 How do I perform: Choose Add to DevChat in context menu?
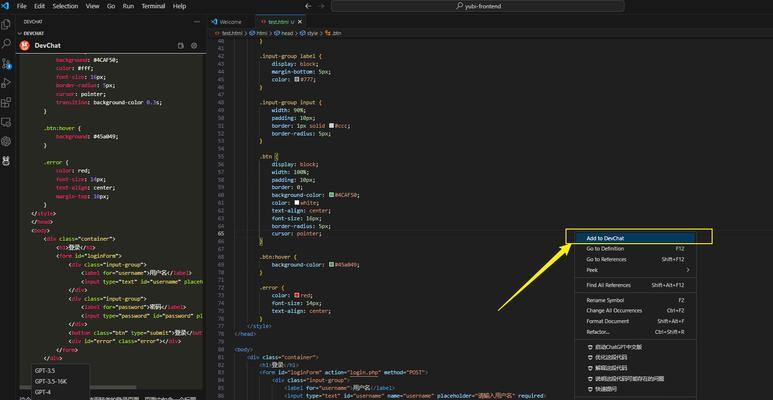click(x=635, y=238)
